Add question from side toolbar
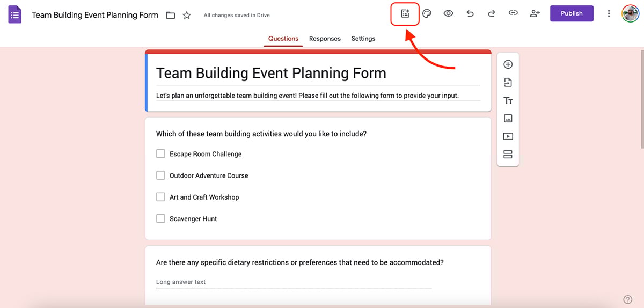Image resolution: width=644 pixels, height=308 pixels. 508,64
